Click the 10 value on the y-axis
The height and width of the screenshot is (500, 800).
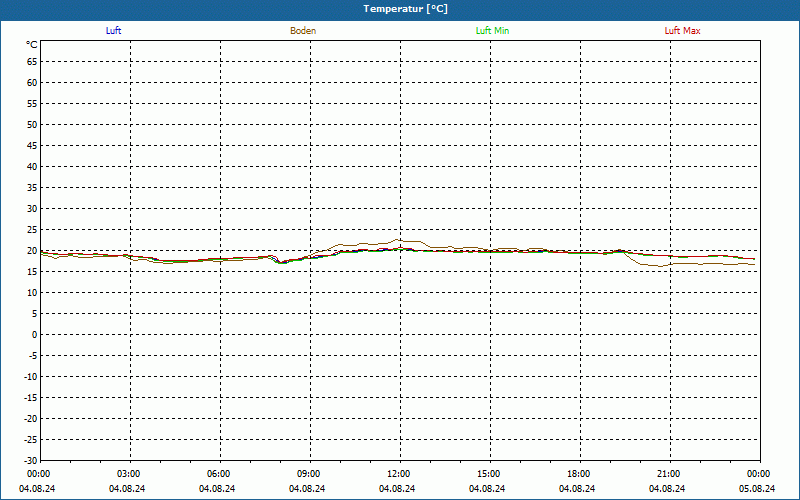click(32, 293)
